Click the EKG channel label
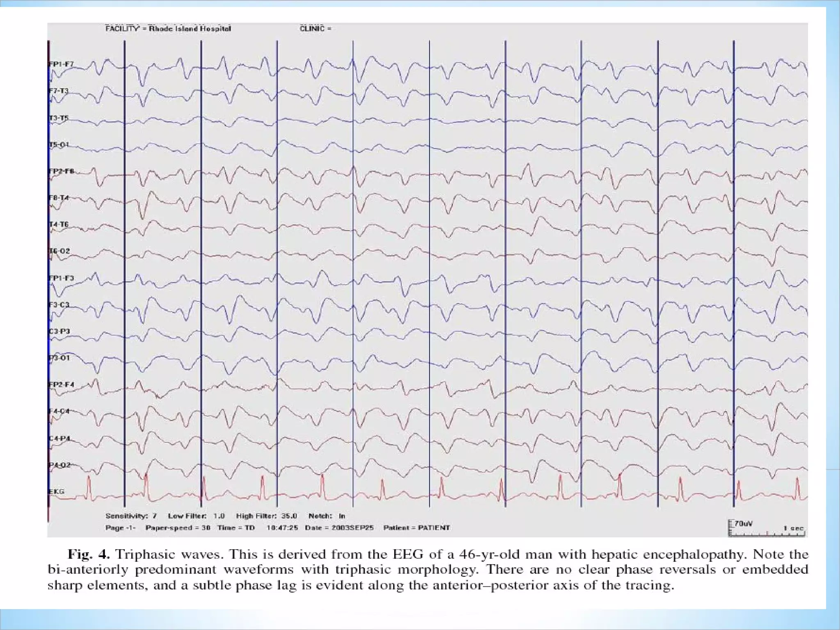The image size is (840, 630). (x=57, y=491)
